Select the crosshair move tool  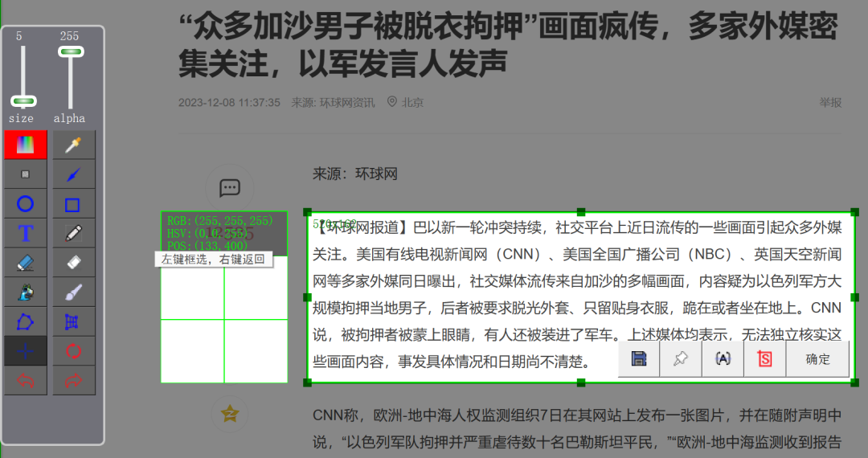click(26, 350)
